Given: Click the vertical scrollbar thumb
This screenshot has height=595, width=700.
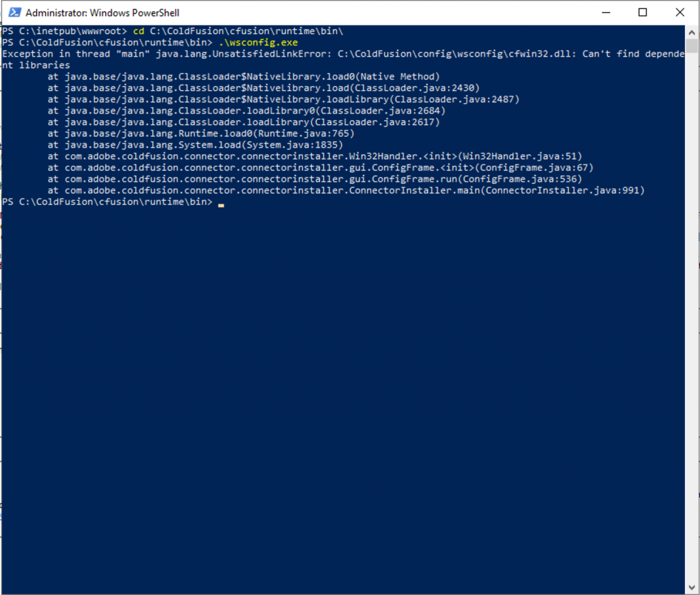Looking at the screenshot, I should pyautogui.click(x=692, y=45).
